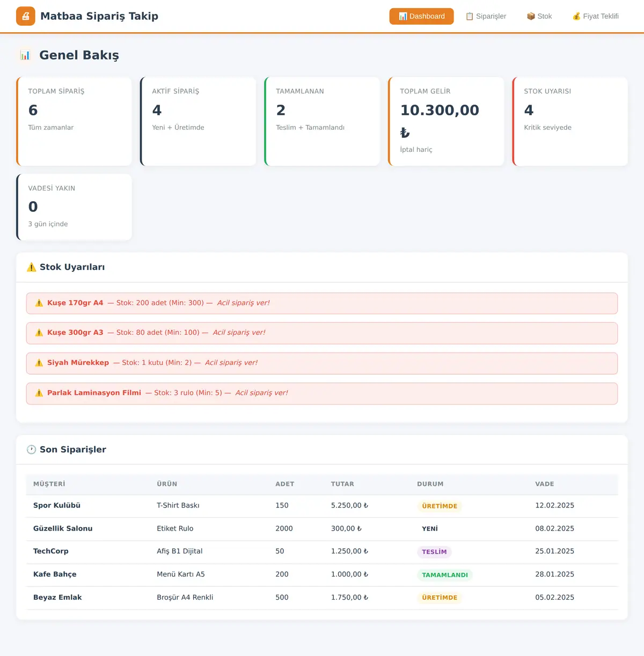This screenshot has width=644, height=656.
Task: Open the Dashboard tab
Action: (x=421, y=16)
